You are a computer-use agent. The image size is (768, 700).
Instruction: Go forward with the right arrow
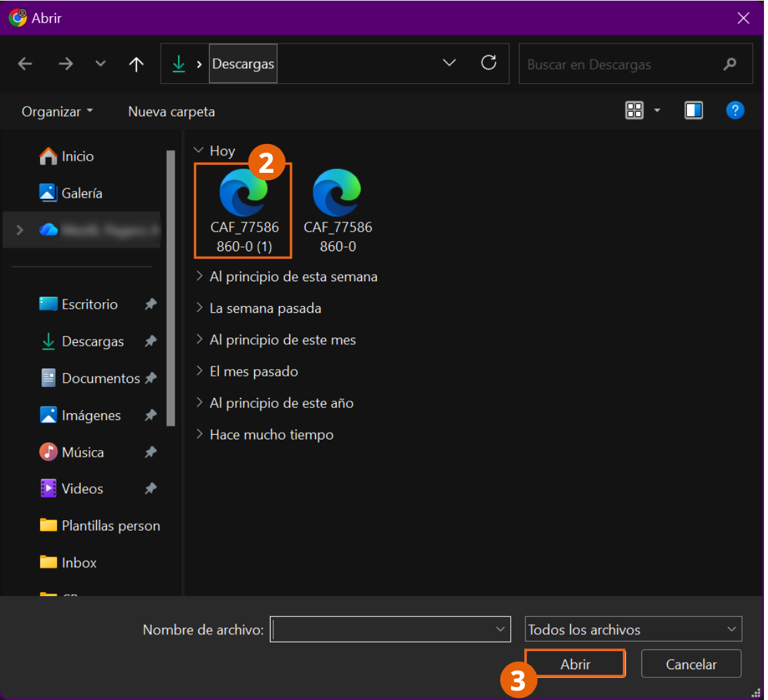[x=66, y=64]
